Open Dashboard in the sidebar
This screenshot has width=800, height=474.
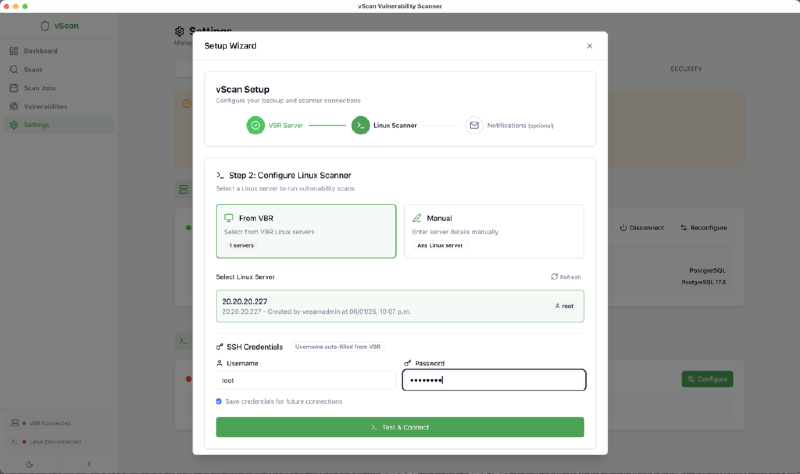[x=59, y=51]
